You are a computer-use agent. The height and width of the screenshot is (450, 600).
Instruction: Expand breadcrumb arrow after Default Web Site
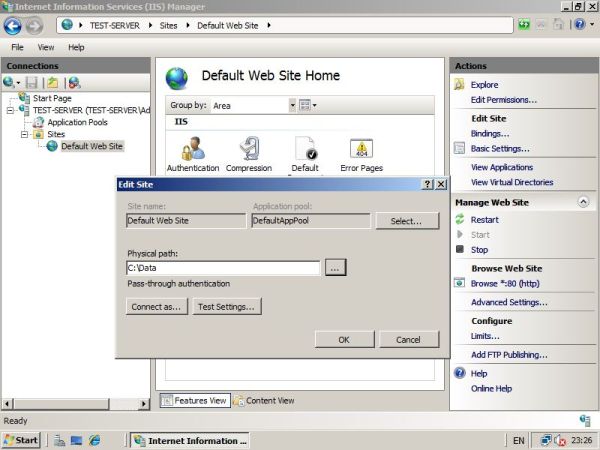click(x=269, y=25)
